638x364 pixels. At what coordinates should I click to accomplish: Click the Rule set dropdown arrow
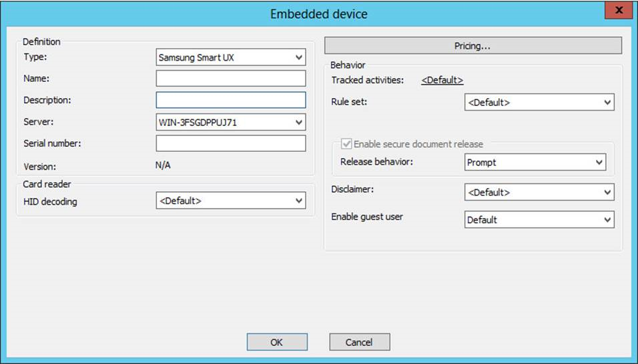[607, 103]
